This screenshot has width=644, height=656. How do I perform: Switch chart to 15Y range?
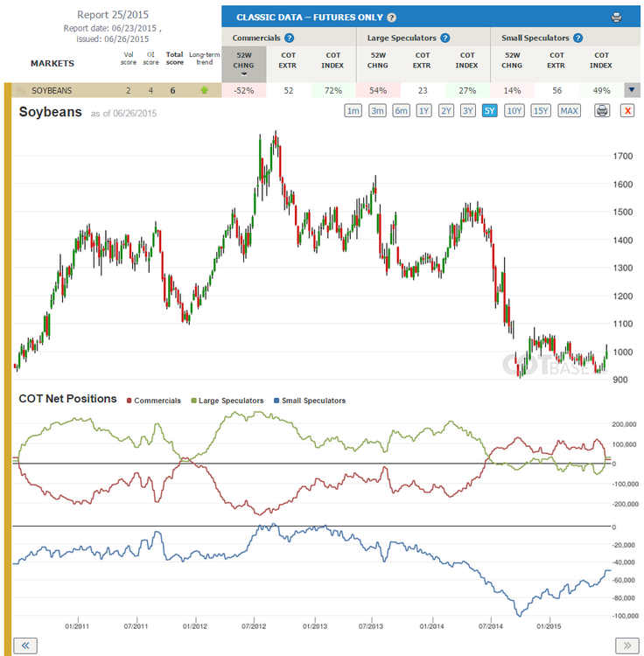[x=541, y=111]
